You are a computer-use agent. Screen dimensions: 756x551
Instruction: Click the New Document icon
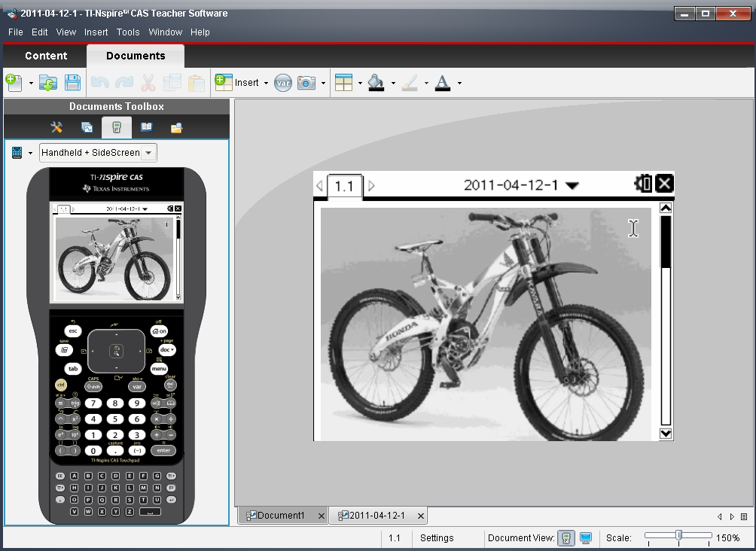(x=14, y=83)
